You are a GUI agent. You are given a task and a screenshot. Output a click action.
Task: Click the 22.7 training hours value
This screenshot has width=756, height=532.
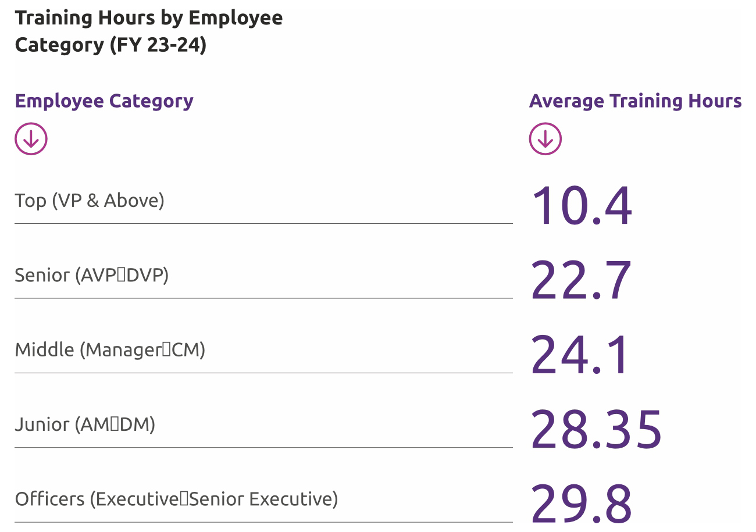581,281
